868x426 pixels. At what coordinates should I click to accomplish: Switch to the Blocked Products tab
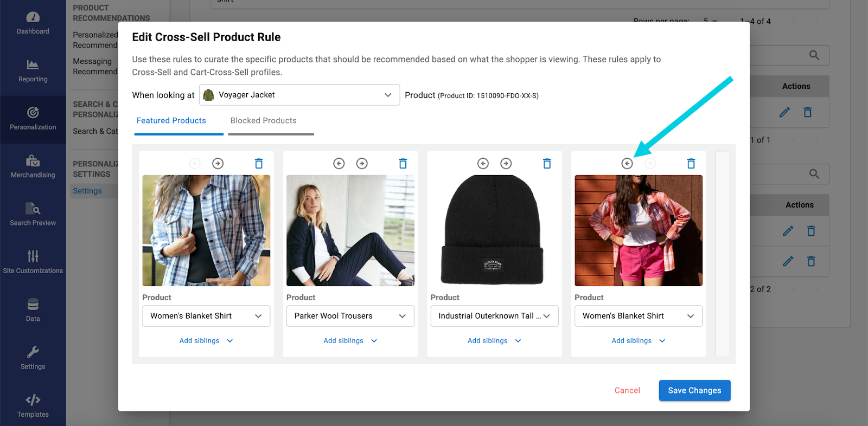[264, 121]
